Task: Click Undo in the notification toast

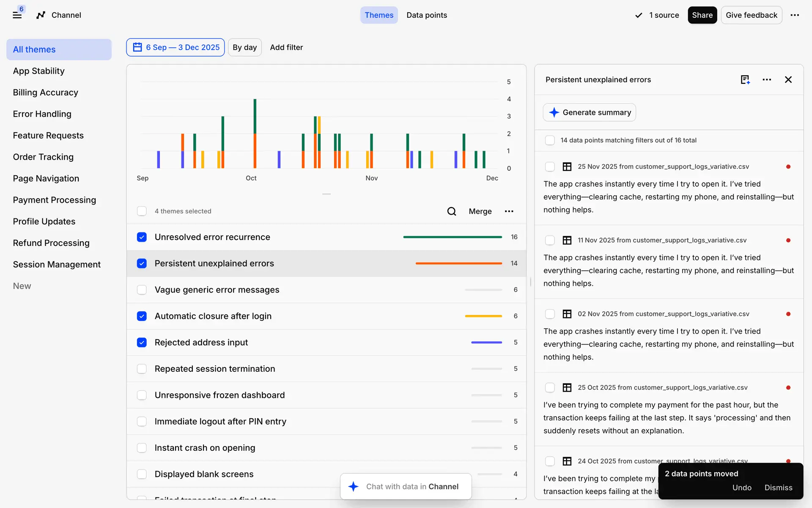Action: (x=741, y=488)
